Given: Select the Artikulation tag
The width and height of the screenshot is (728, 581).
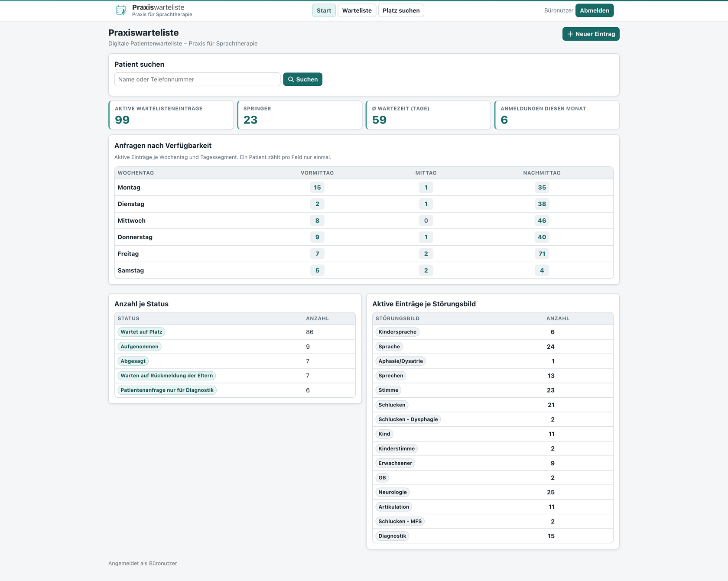Looking at the screenshot, I should (x=394, y=507).
